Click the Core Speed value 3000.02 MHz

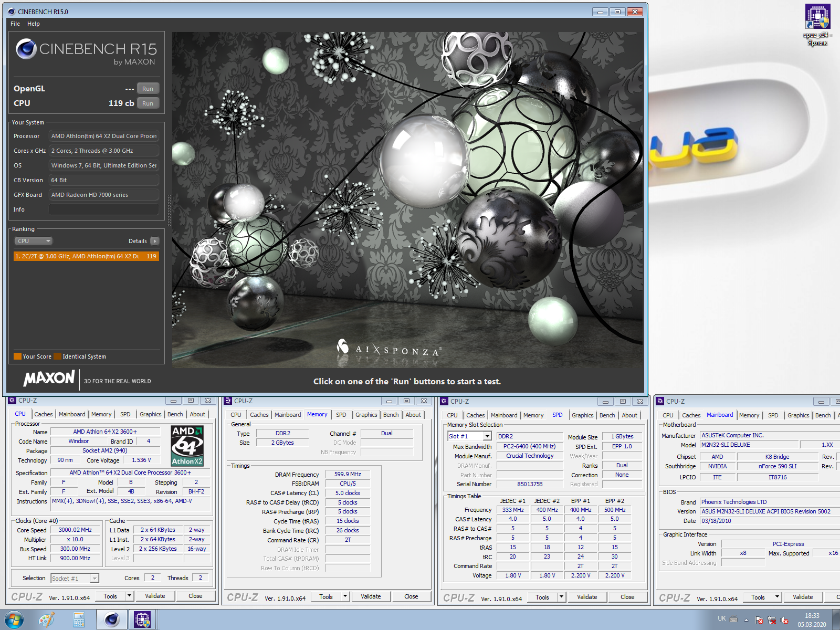click(75, 530)
